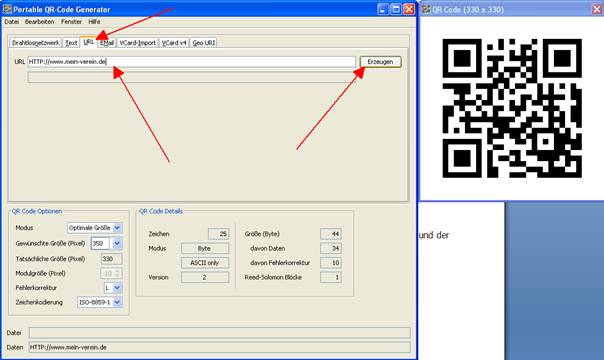Click into the URL input field
The width and height of the screenshot is (604, 360).
coord(191,62)
